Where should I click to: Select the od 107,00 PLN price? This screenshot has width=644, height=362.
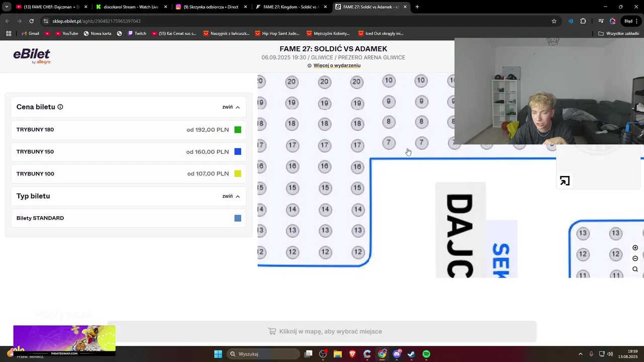click(208, 174)
